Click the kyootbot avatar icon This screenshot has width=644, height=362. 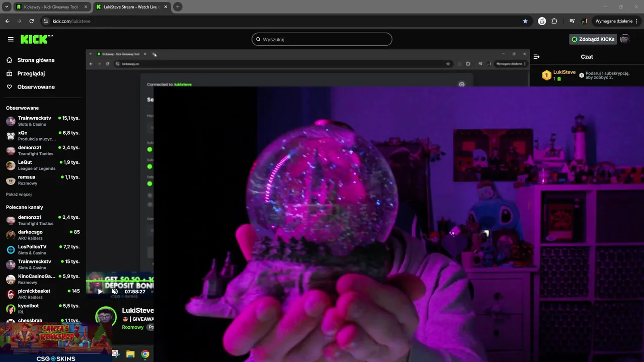coord(11,309)
